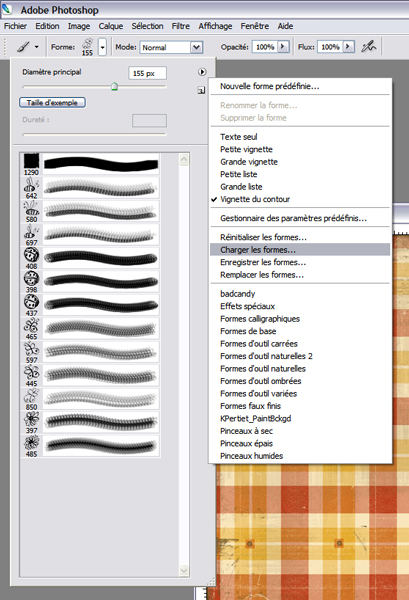Open the Opacité slider arrow
This screenshot has height=600, width=409.
tap(283, 47)
